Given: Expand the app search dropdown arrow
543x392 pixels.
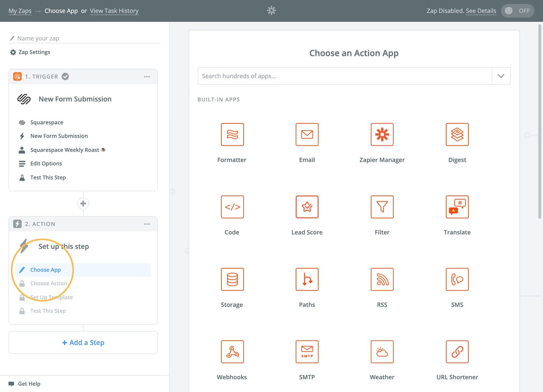Looking at the screenshot, I should point(501,76).
